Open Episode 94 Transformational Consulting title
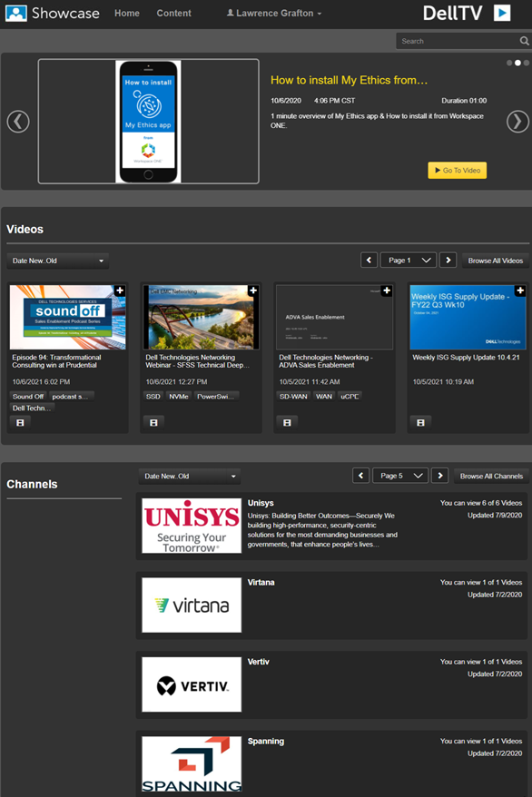The width and height of the screenshot is (532, 797). point(56,361)
